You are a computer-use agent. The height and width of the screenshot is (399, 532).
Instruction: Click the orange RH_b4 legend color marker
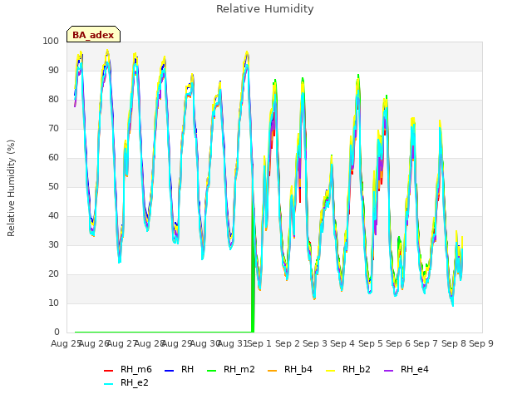click(x=272, y=371)
